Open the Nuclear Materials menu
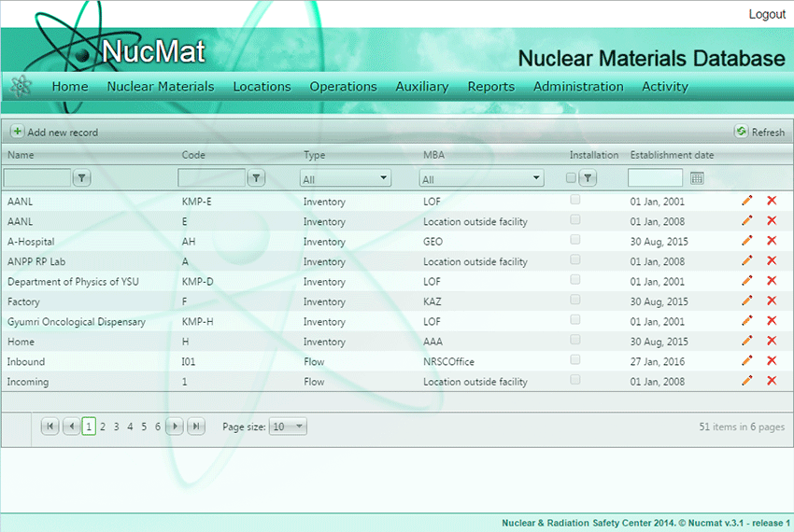This screenshot has width=794, height=532. pyautogui.click(x=161, y=87)
